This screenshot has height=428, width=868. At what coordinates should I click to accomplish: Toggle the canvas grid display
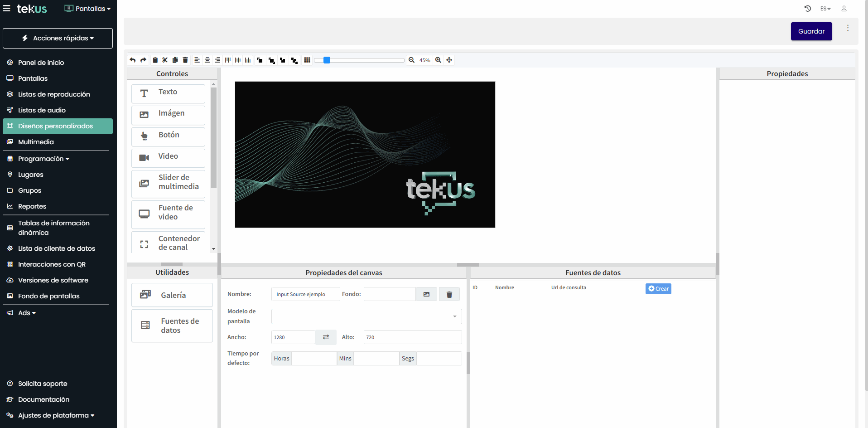click(307, 60)
